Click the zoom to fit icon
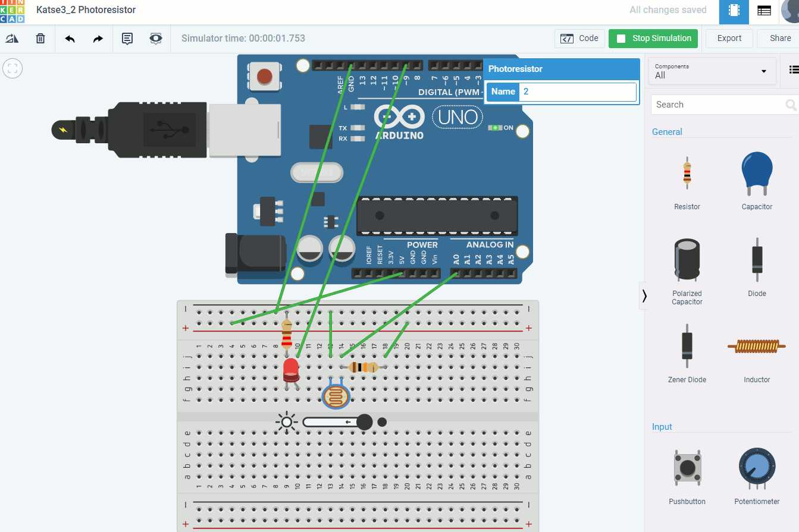 pos(12,68)
